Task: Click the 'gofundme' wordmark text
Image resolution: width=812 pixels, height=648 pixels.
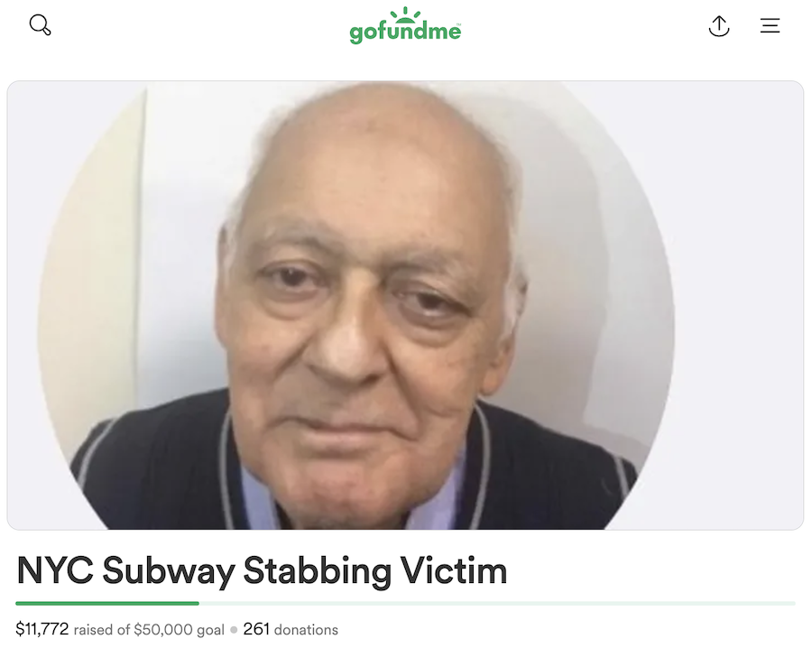Action: point(405,32)
